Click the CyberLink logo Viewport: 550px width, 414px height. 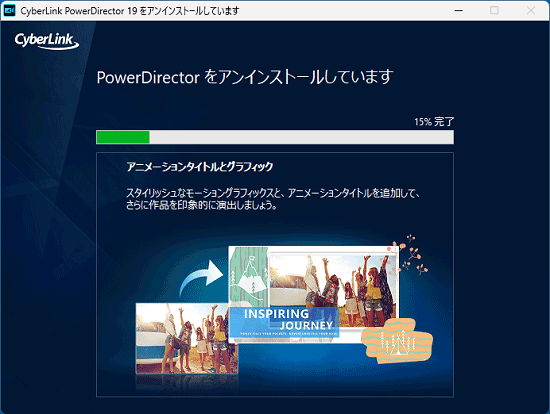click(x=47, y=41)
